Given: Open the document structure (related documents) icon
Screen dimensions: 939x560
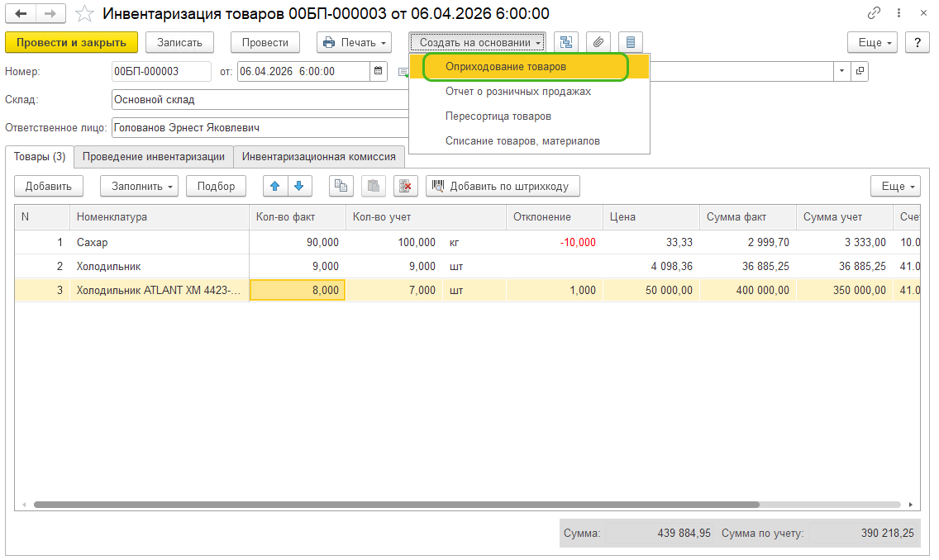Looking at the screenshot, I should point(566,42).
